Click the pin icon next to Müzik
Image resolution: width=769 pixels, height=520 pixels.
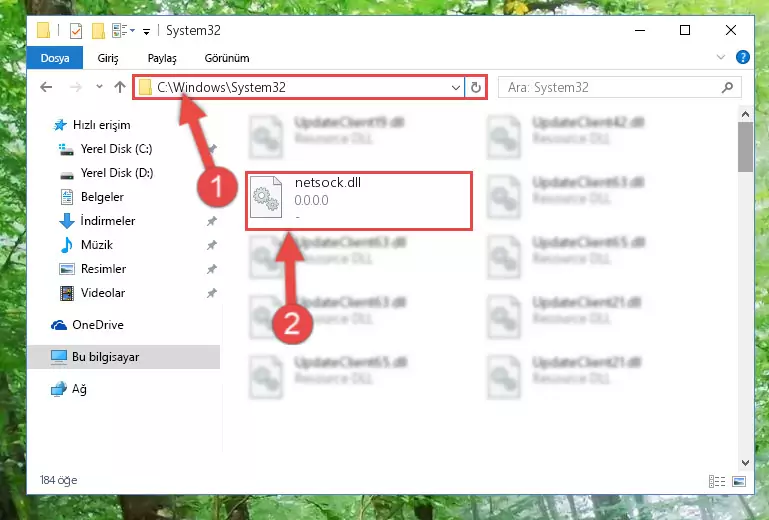tap(211, 245)
